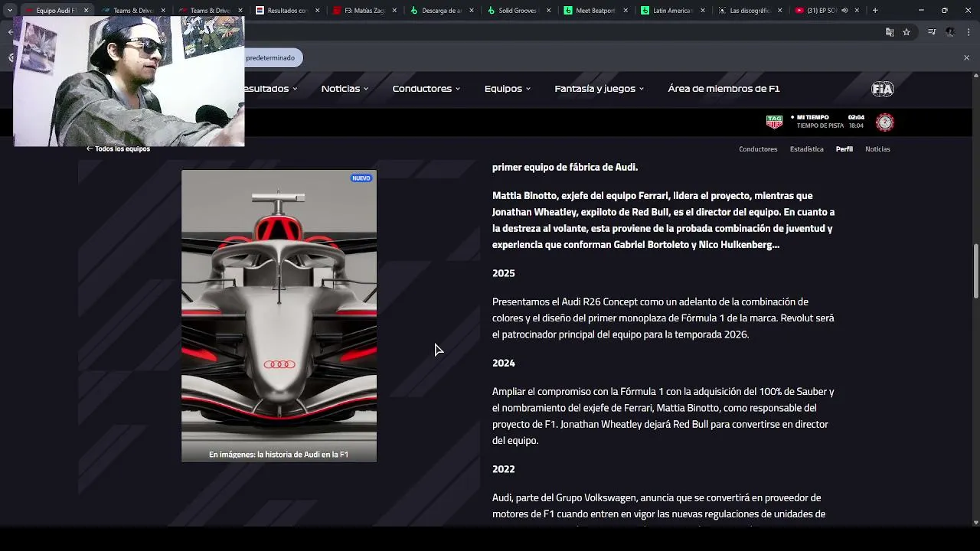
Task: Click the browser back arrow
Action: tap(11, 32)
